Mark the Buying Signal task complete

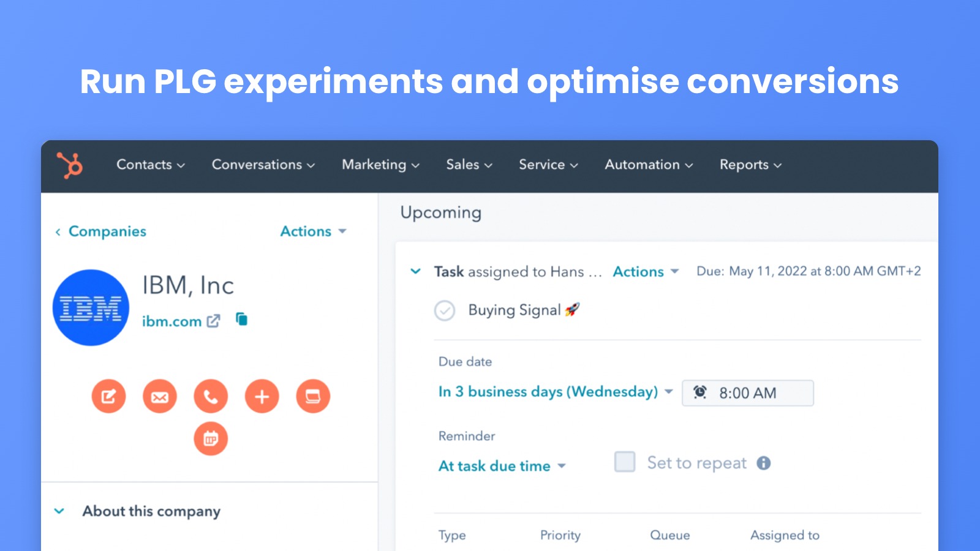445,310
